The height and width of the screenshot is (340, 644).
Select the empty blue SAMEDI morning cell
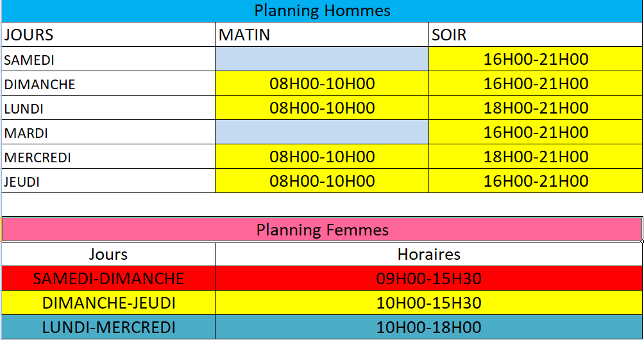321,60
